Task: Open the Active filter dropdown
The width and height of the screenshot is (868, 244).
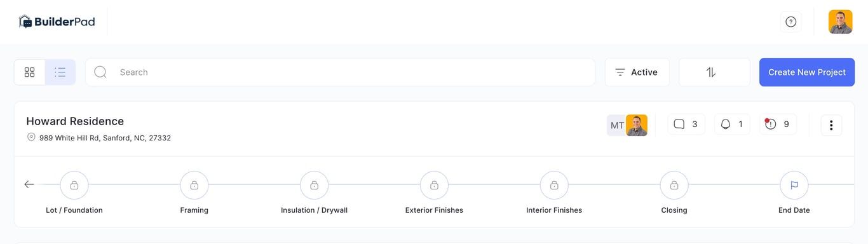Action: coord(637,72)
